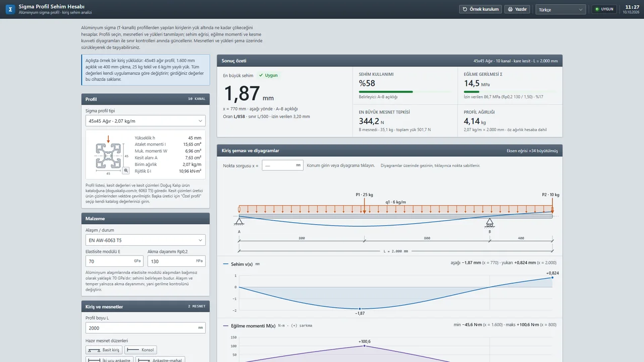Click the Profil boyu L length field

145,328
